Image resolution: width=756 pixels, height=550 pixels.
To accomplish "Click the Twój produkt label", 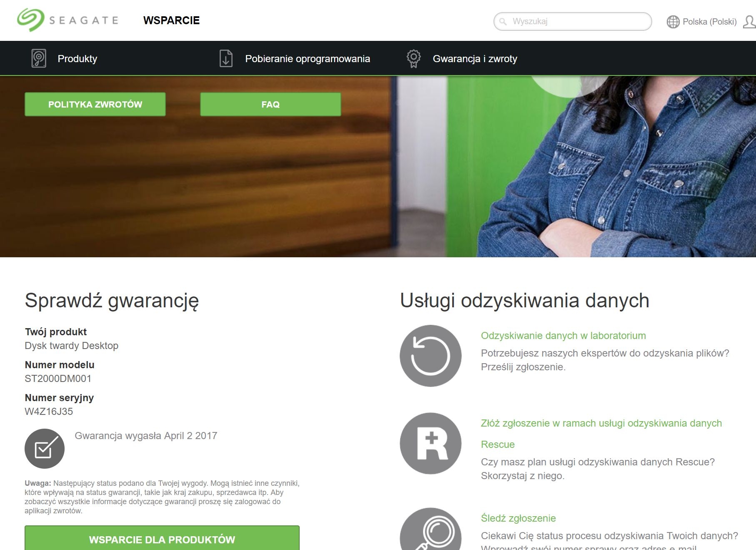I will 56,332.
